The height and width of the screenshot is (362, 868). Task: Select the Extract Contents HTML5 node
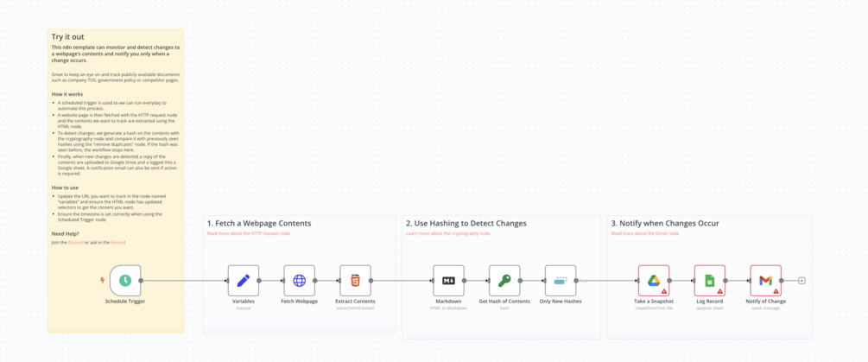pyautogui.click(x=355, y=281)
